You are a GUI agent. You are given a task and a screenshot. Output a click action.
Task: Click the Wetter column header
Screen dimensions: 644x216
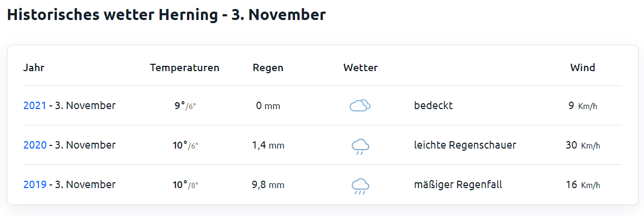(x=361, y=67)
